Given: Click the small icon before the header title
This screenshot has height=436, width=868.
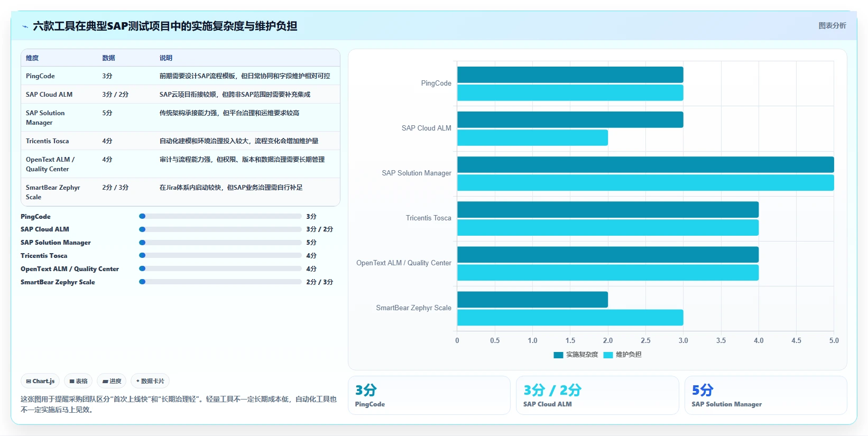Looking at the screenshot, I should point(25,26).
